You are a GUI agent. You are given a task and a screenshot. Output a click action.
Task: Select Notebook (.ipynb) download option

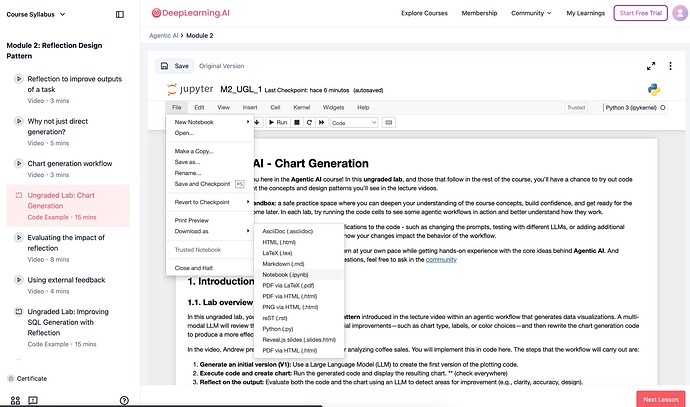click(x=299, y=275)
